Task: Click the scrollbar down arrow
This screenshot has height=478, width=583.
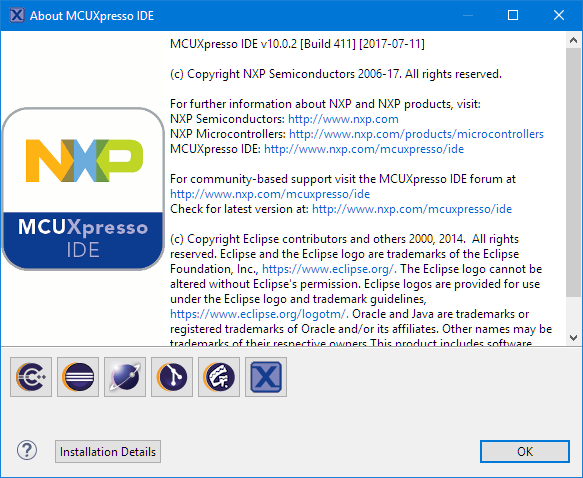Action: pyautogui.click(x=573, y=338)
